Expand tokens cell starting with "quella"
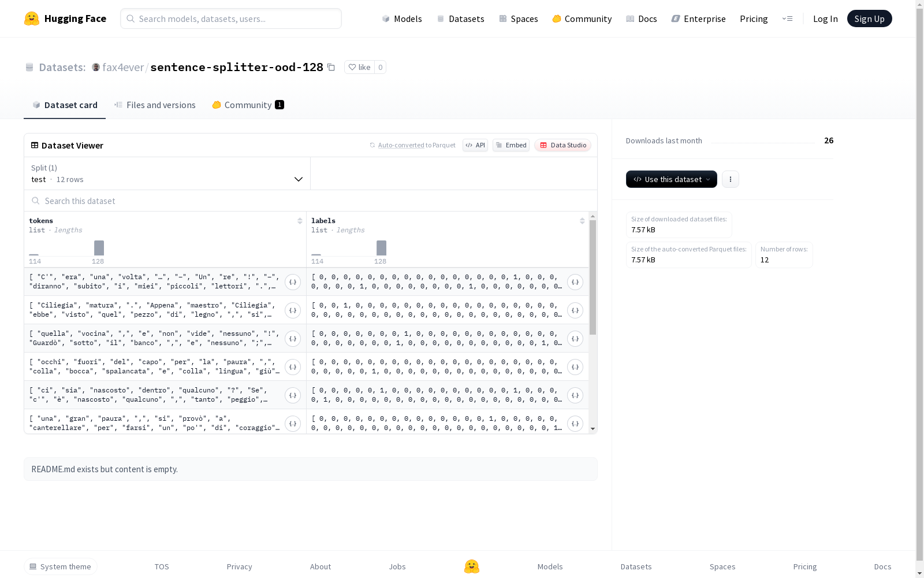The height and width of the screenshot is (578, 924). (293, 339)
